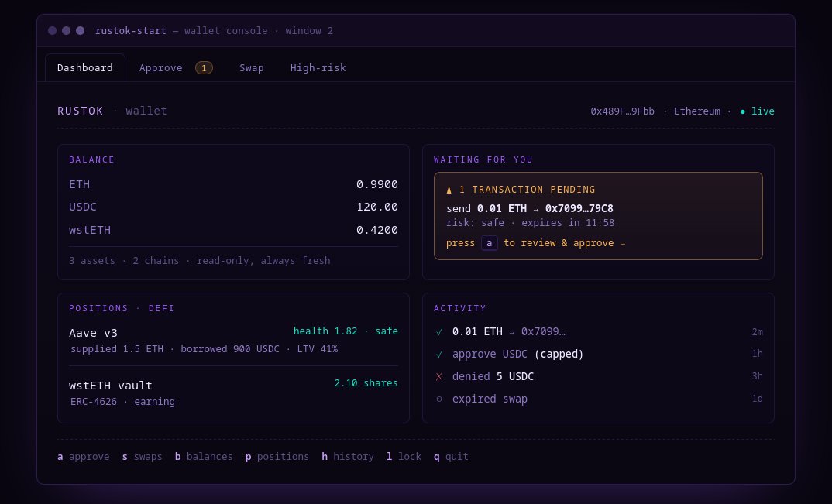Click the USDC balance value 120.00

[377, 207]
